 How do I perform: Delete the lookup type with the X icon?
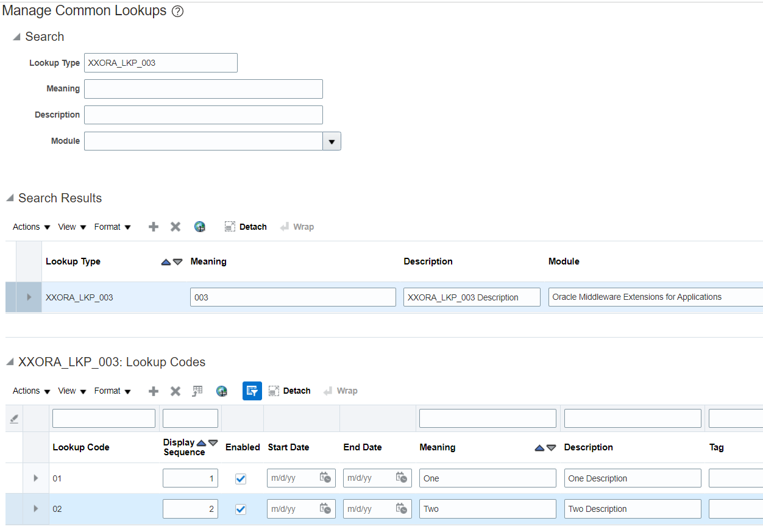pyautogui.click(x=176, y=226)
